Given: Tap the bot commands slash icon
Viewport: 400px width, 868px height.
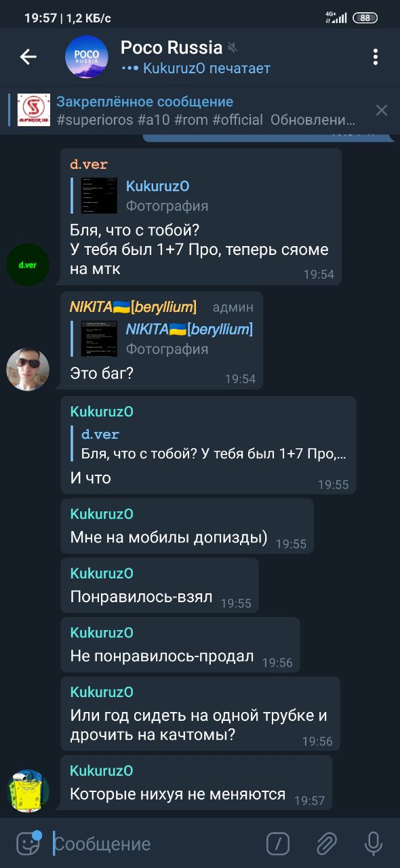Looking at the screenshot, I should (278, 844).
